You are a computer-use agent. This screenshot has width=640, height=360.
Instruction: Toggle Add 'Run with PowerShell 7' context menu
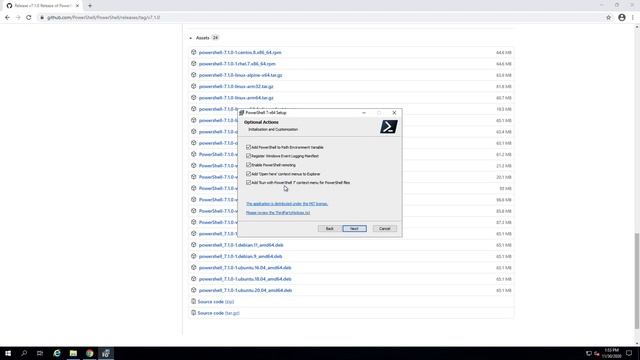coord(248,182)
